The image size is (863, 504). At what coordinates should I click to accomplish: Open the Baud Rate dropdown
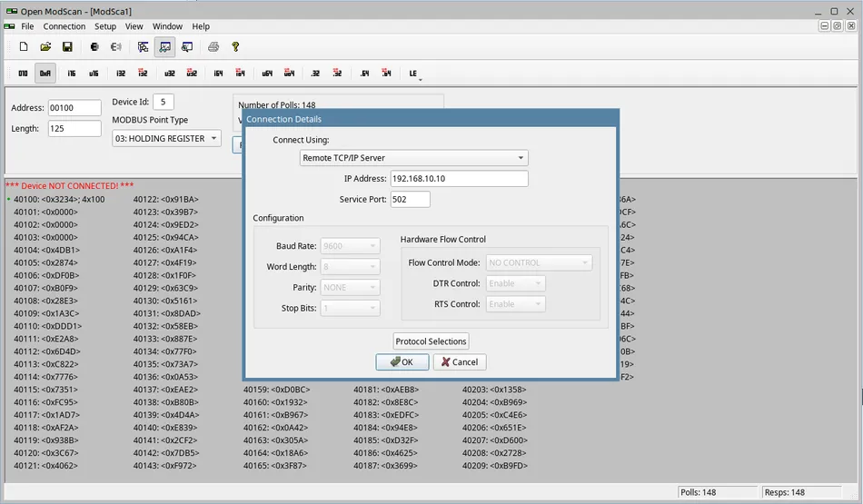click(350, 246)
